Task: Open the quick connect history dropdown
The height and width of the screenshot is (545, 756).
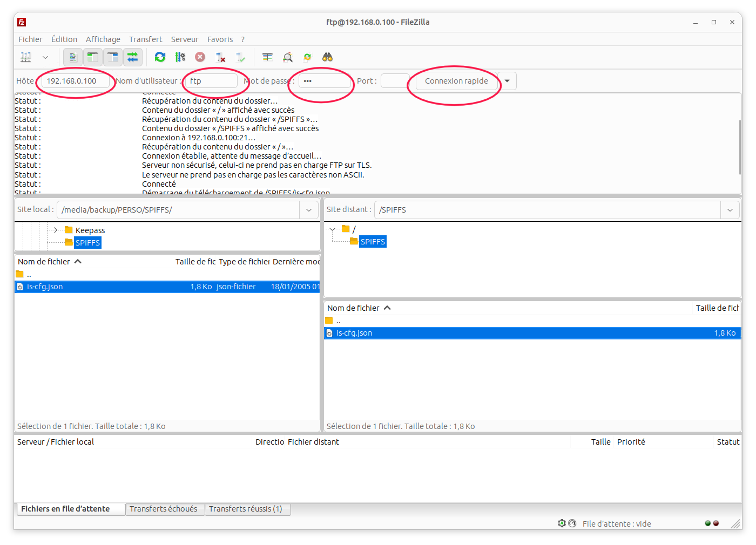Action: click(x=507, y=81)
